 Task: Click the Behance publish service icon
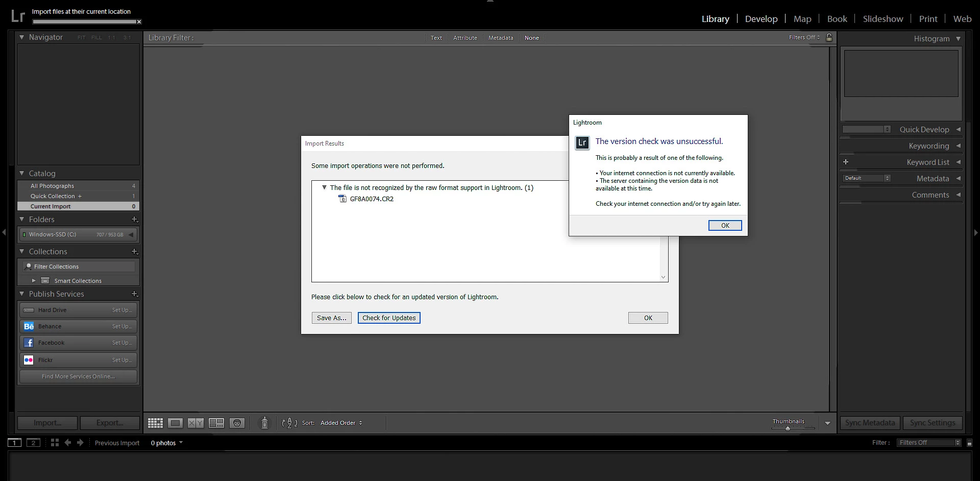(29, 326)
